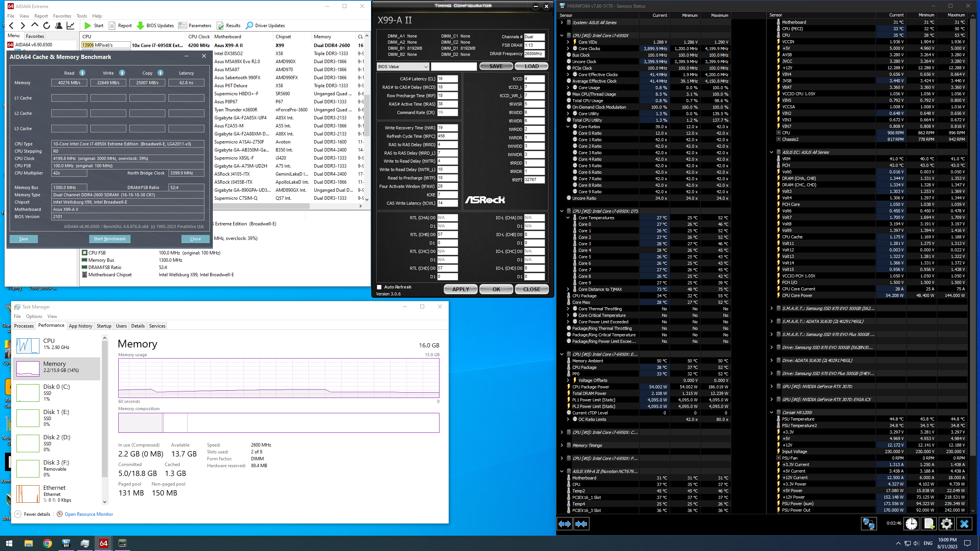Enable Auto Refresh checkbox
This screenshot has height=551, width=980.
click(379, 287)
